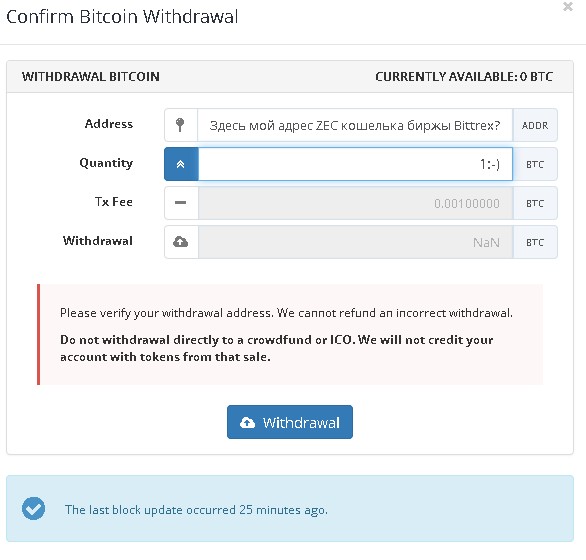Click the blue checkmark status icon
Viewport: 586px width, 560px height.
point(33,508)
